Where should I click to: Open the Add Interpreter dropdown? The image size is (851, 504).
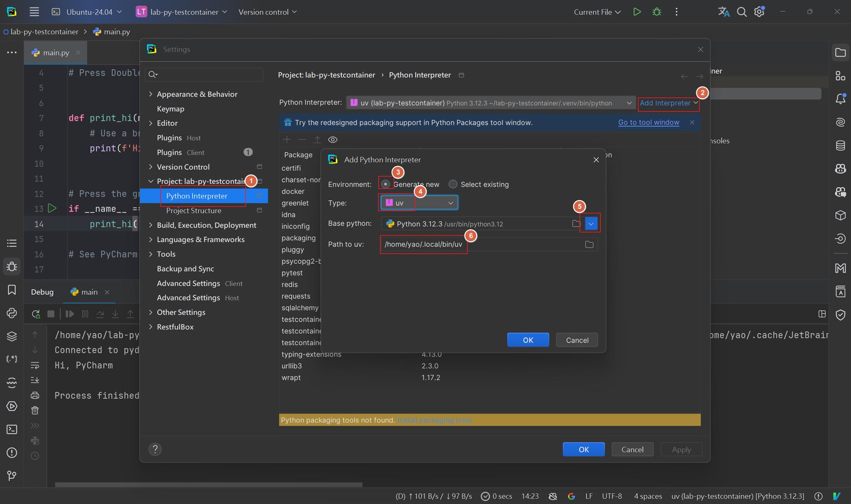click(669, 103)
